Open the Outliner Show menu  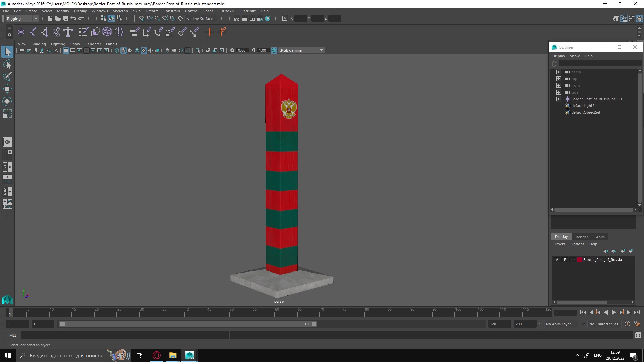575,56
